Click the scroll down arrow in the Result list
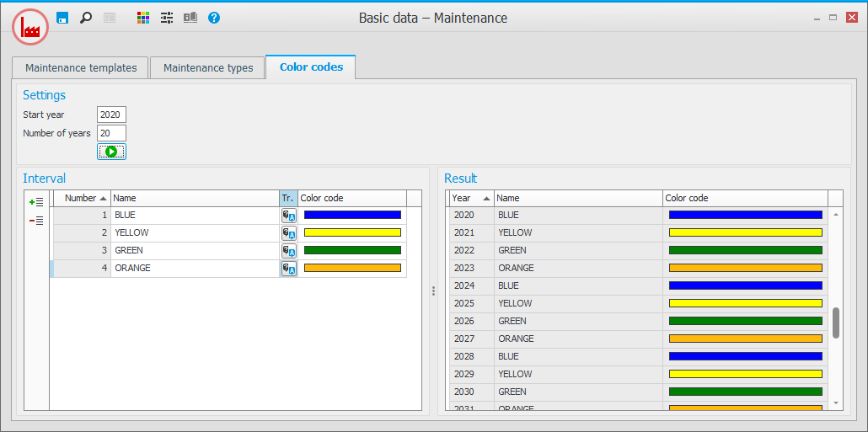This screenshot has height=432, width=868. [x=836, y=403]
